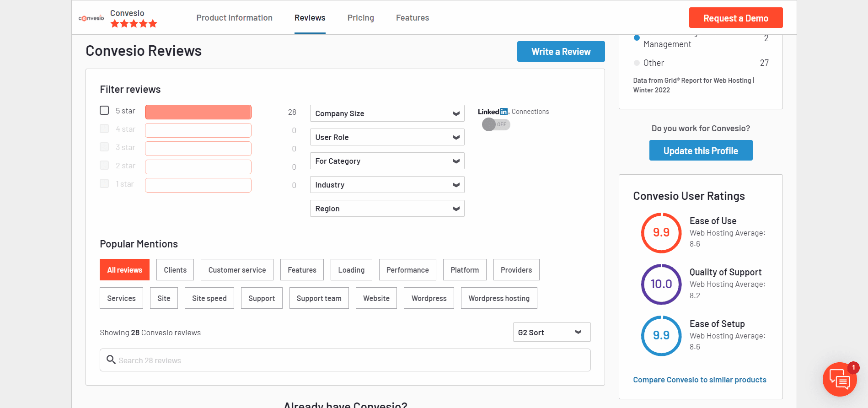Check the 5 star filter checkbox
Image resolution: width=868 pixels, height=408 pixels.
(x=104, y=110)
